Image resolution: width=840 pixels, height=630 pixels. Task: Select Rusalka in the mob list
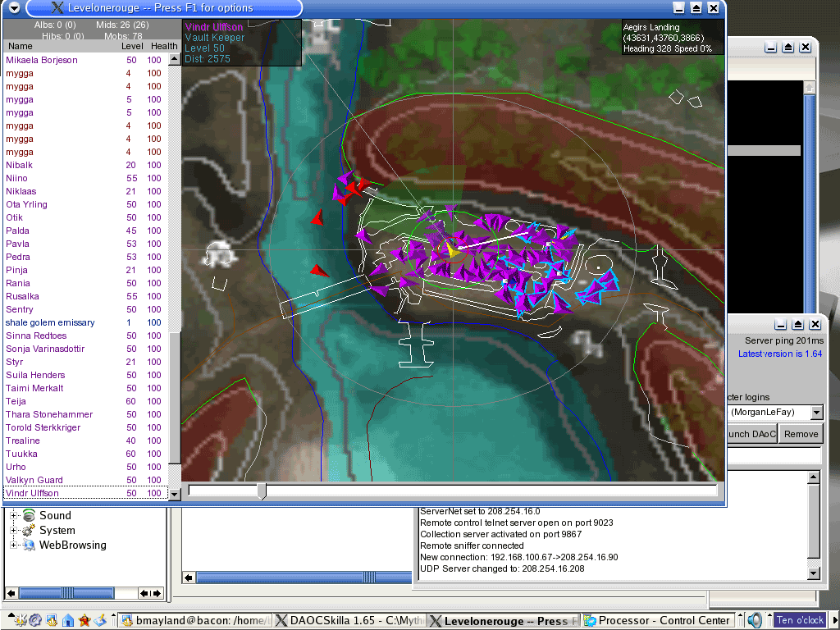(x=85, y=296)
